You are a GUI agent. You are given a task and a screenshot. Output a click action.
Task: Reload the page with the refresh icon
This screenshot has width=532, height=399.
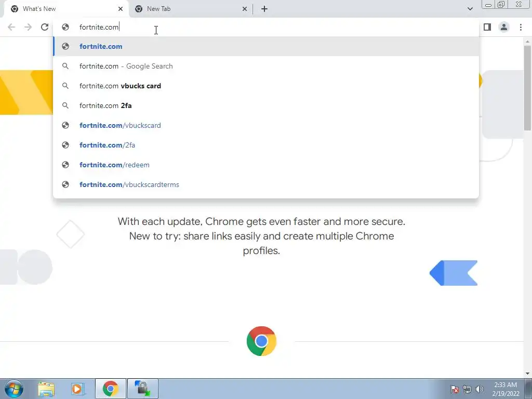point(45,27)
